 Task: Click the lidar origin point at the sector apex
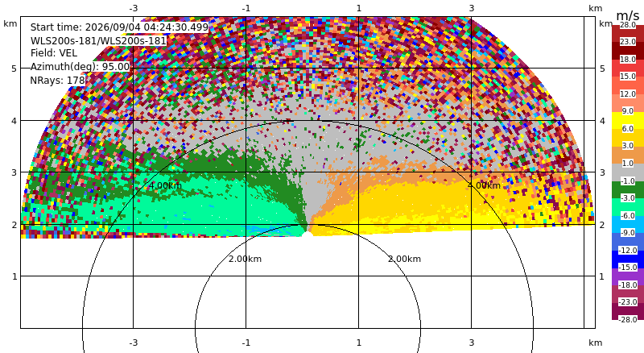click(x=307, y=234)
